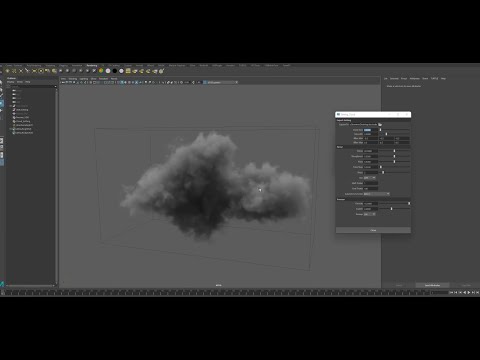Click the Close button in the dialog
This screenshot has width=480, height=360.
373,230
